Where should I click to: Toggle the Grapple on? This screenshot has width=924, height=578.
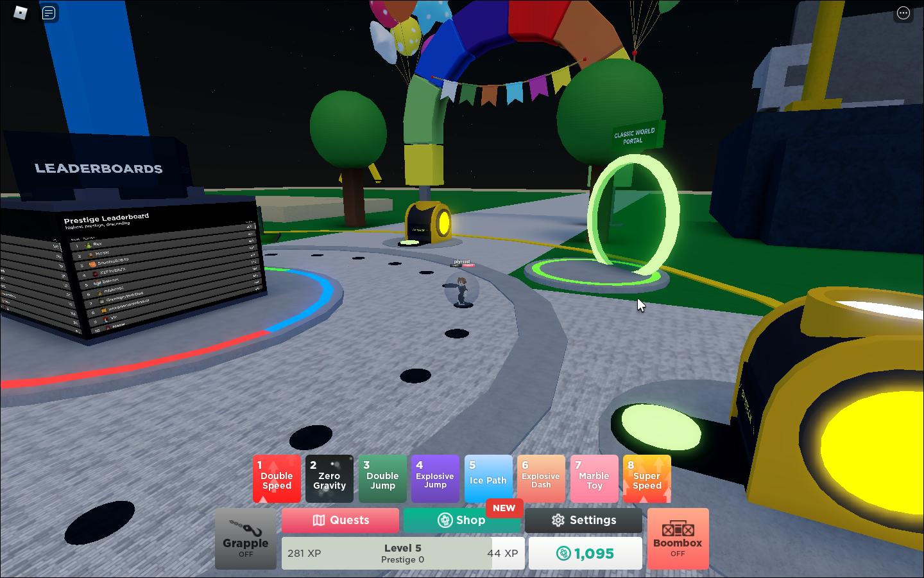246,539
